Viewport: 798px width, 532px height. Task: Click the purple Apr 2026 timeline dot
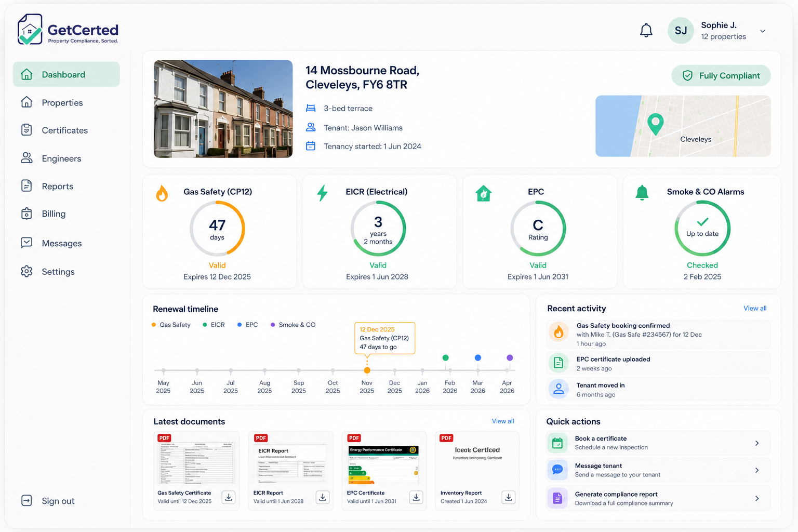pos(510,357)
